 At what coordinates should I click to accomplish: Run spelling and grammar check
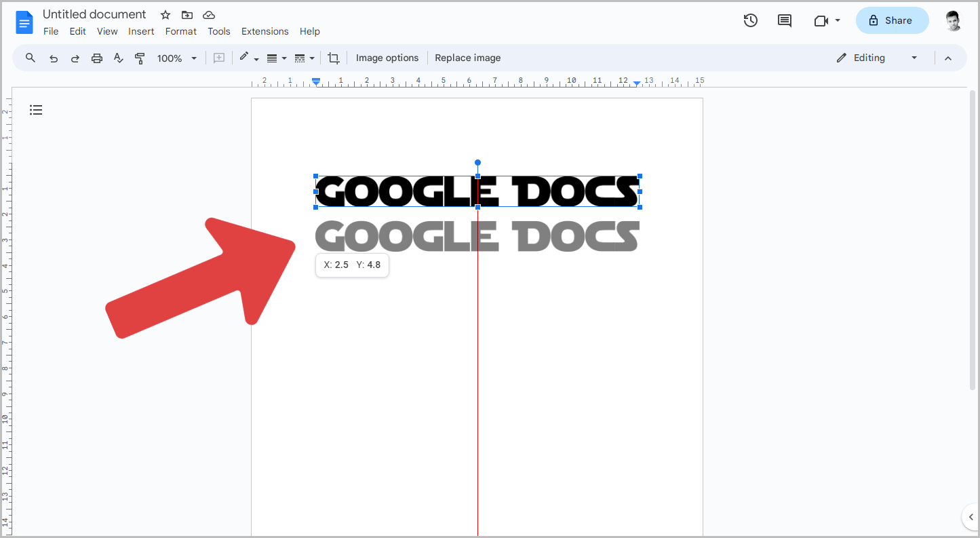[x=118, y=58]
